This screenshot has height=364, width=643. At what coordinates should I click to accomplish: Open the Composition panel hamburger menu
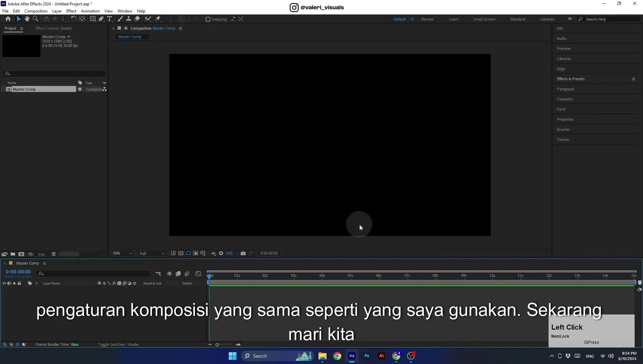click(x=181, y=28)
